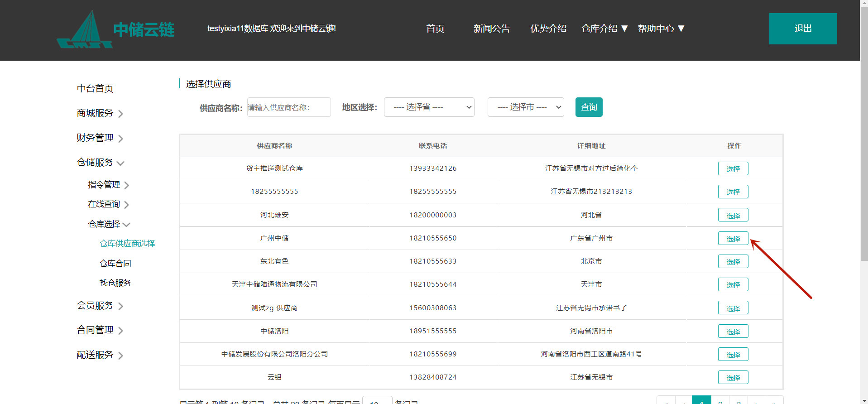
Task: Select the 广州中储 supplier row
Action: 733,238
